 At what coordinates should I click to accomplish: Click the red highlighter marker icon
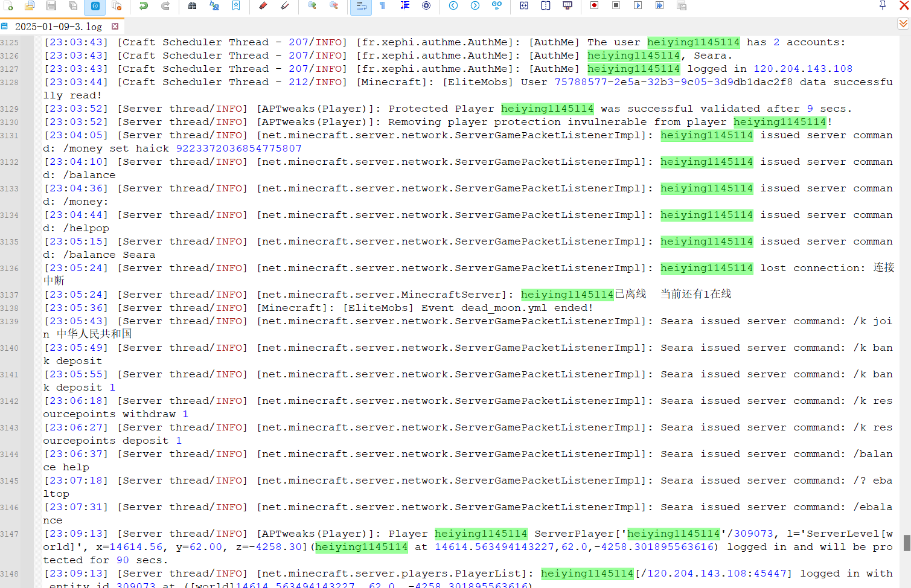(263, 6)
